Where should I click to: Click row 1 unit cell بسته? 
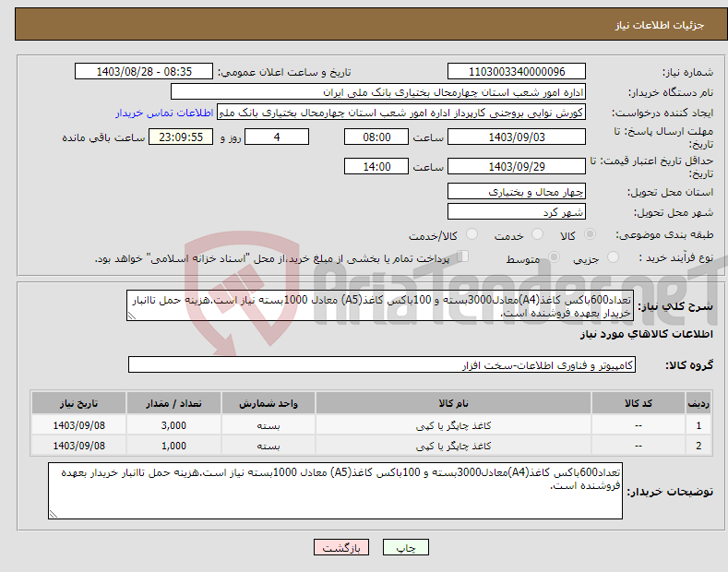(x=269, y=425)
